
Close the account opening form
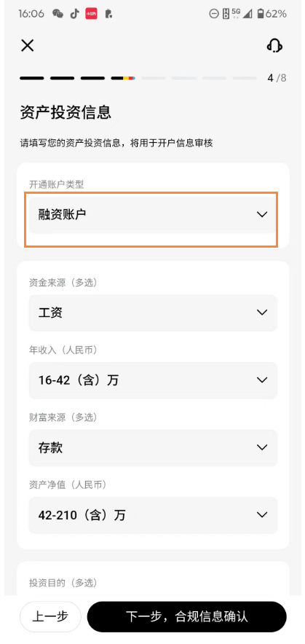28,45
